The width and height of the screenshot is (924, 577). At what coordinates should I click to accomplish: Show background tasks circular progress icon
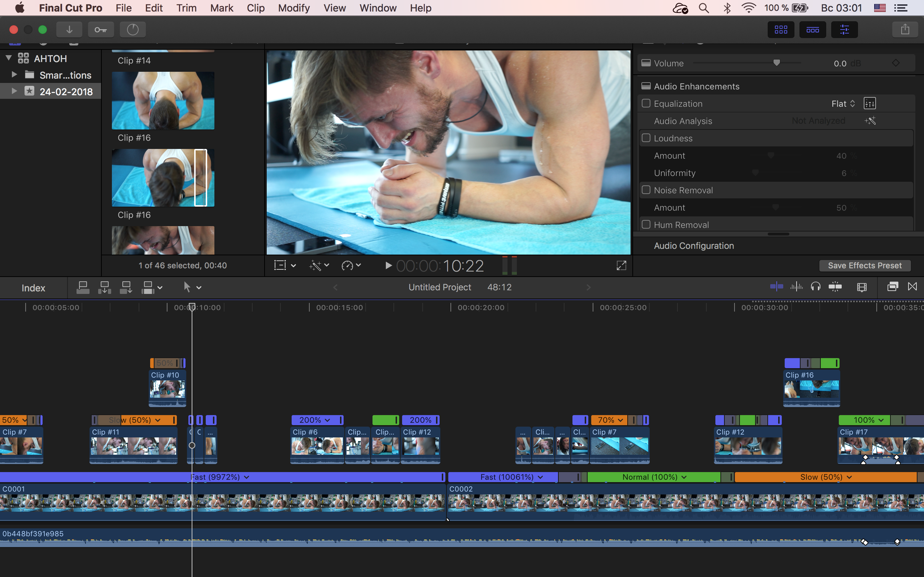point(132,29)
